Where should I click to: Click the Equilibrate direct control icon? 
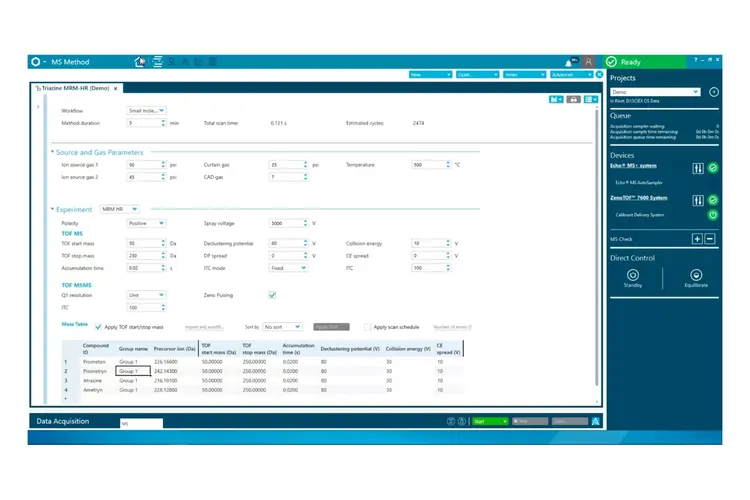(696, 274)
